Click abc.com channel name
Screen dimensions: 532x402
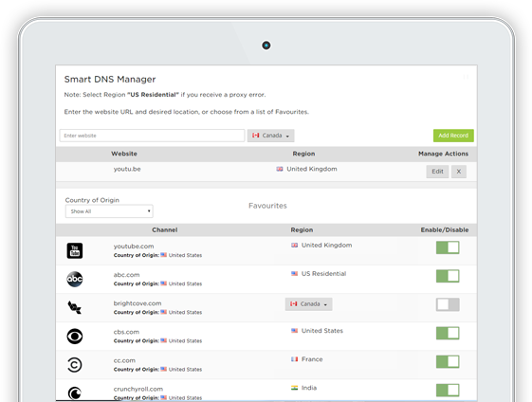[x=126, y=275]
